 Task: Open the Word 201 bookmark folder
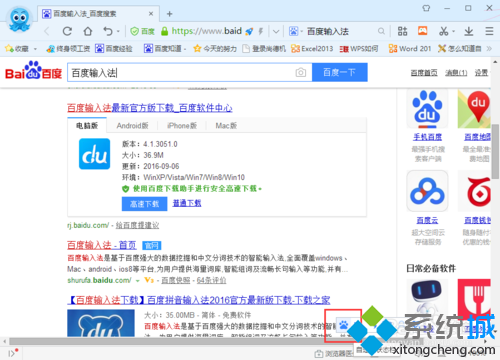[410, 49]
